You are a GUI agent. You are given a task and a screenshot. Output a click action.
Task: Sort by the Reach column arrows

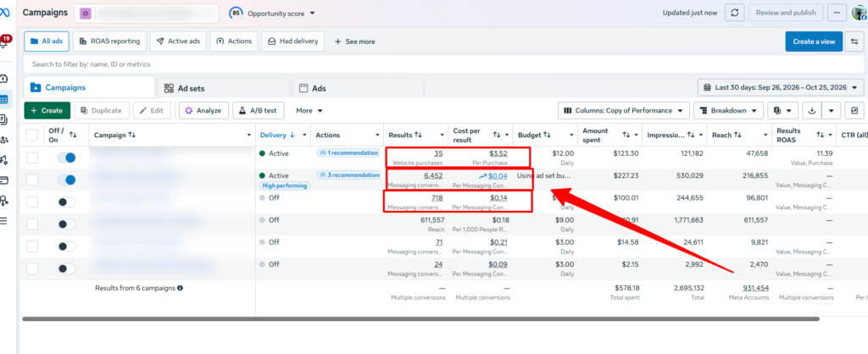pyautogui.click(x=738, y=135)
